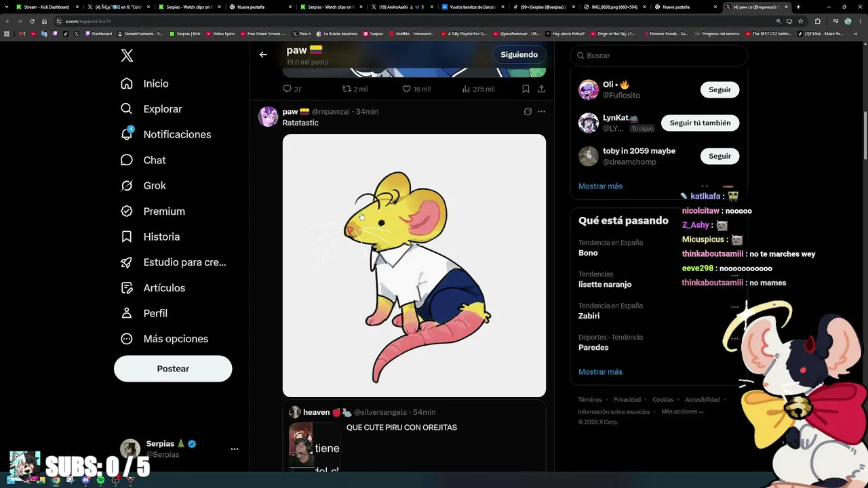Click Seguir tú también for LynKat
This screenshot has width=868, height=488.
tap(700, 123)
